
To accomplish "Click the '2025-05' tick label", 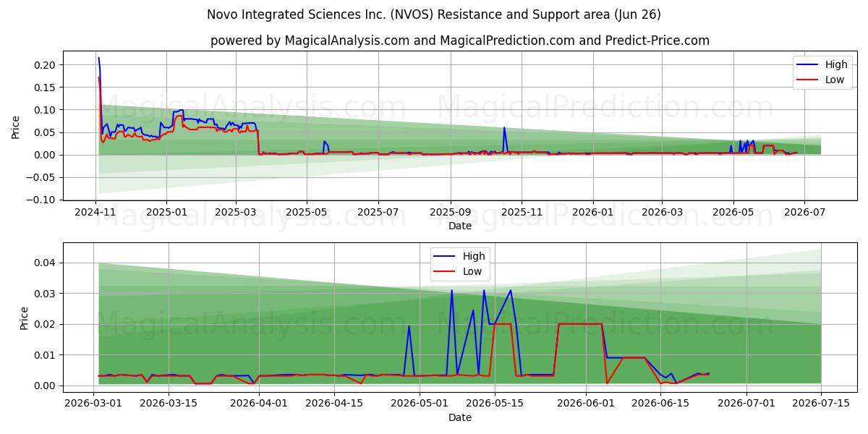I will click(x=307, y=212).
